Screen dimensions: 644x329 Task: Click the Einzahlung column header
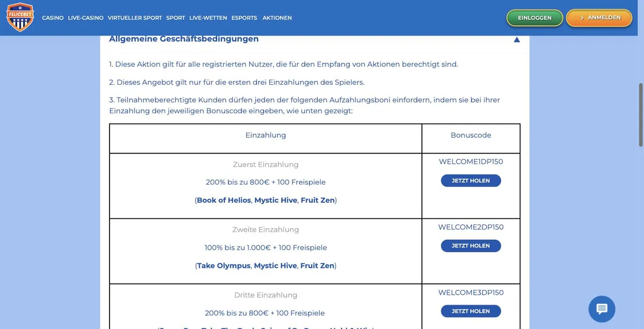tap(266, 135)
